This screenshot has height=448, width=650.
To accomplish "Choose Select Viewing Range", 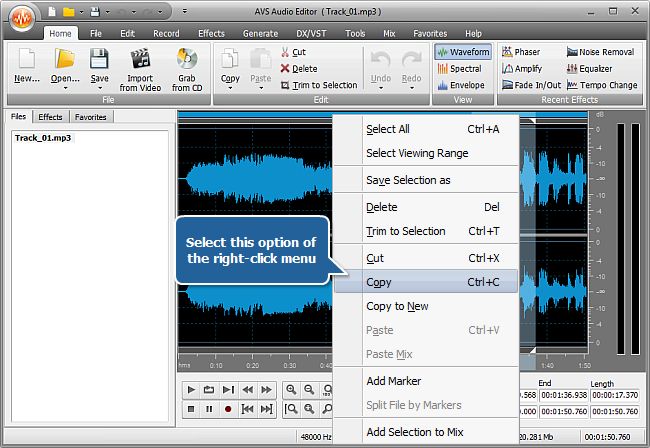I will (x=426, y=153).
